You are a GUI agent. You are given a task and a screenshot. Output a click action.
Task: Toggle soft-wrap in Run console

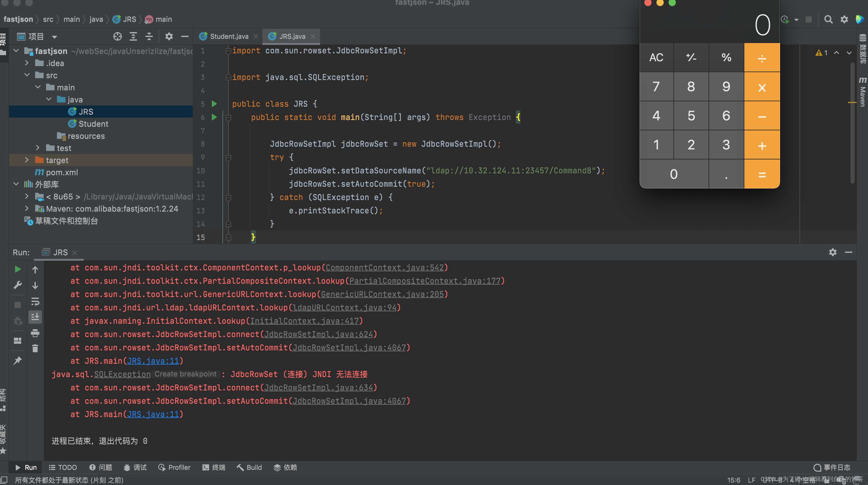pyautogui.click(x=35, y=301)
